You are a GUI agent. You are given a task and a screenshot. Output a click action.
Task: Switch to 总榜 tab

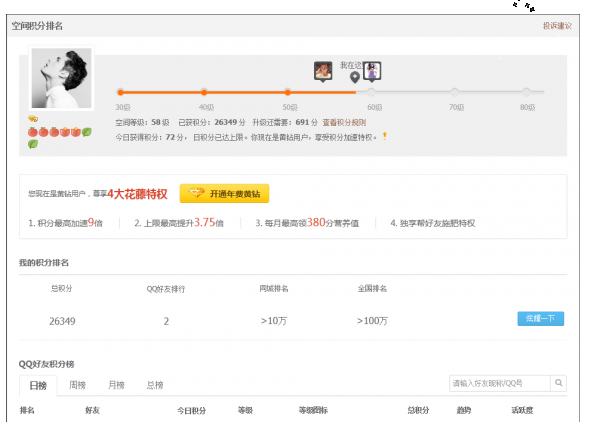coord(155,385)
